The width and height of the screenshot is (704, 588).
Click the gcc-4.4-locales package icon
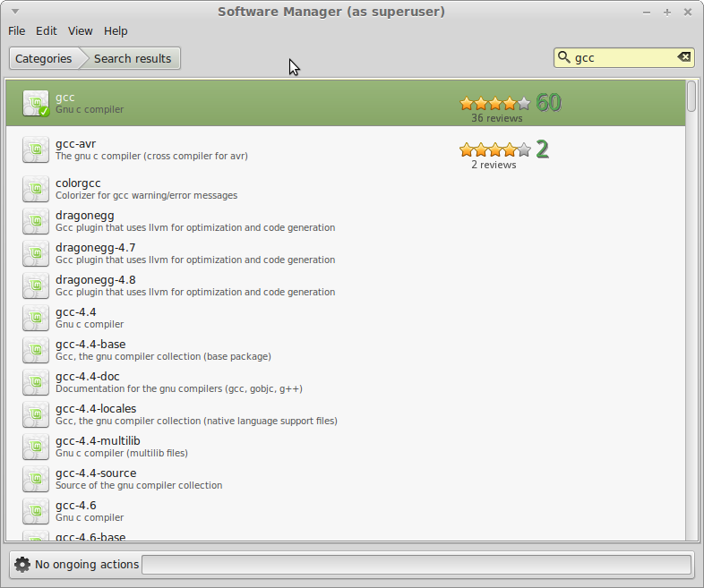(x=36, y=415)
